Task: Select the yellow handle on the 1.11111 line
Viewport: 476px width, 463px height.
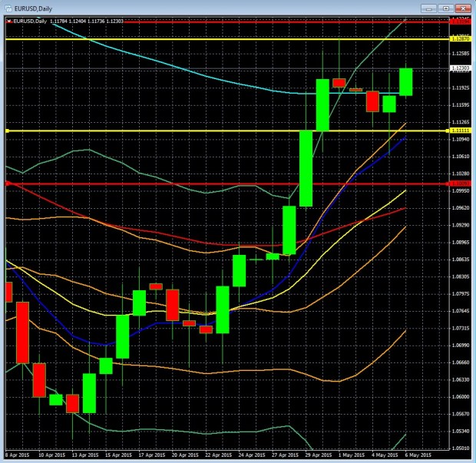Action: click(x=6, y=131)
